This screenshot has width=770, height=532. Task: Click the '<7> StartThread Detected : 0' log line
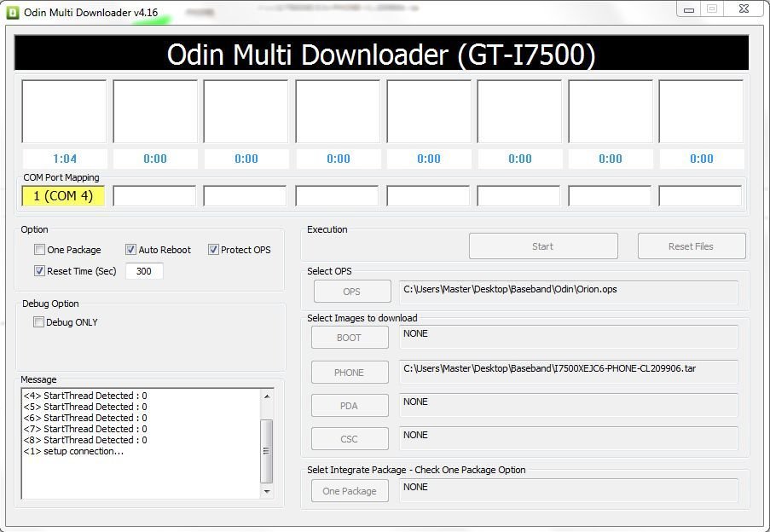tap(85, 429)
